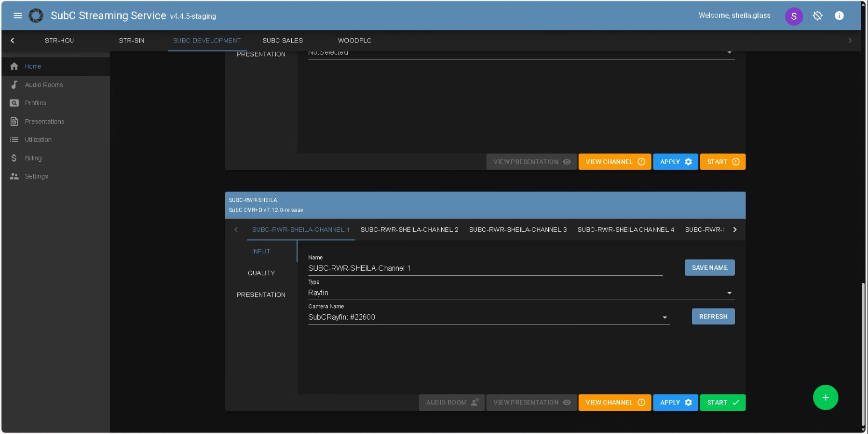
Task: Open Audio Rooms from the sidebar
Action: tap(44, 85)
